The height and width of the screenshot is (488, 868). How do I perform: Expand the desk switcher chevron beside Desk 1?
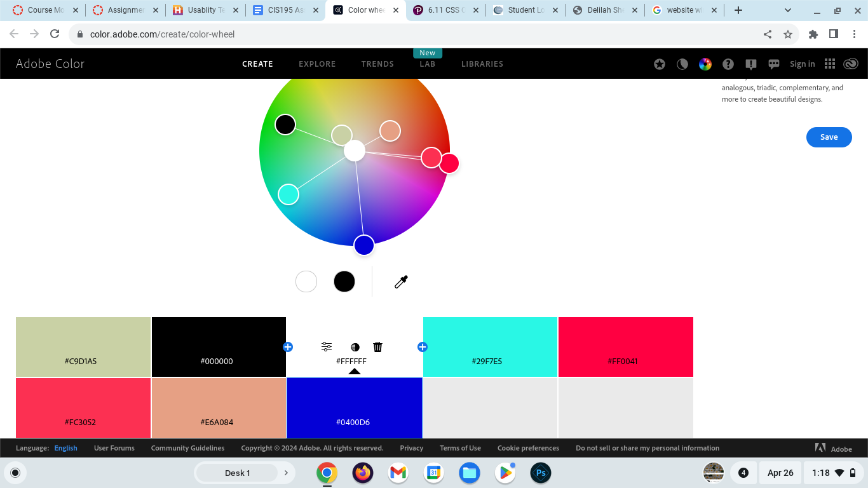click(x=286, y=473)
